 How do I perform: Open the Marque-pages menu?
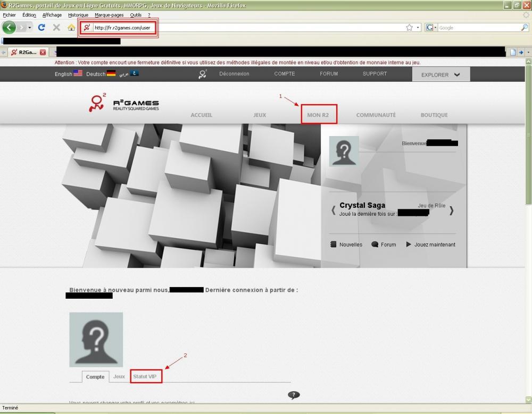(109, 15)
